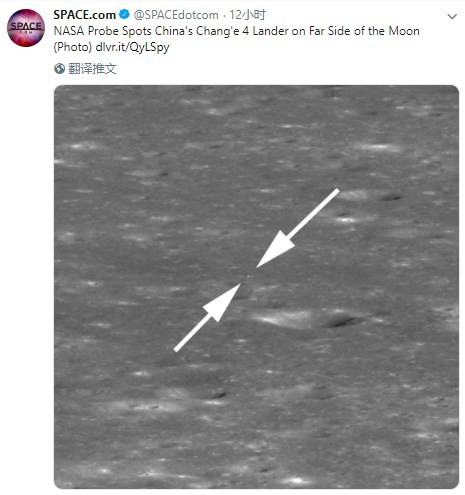Click the lander dot between the arrows

coord(248,276)
